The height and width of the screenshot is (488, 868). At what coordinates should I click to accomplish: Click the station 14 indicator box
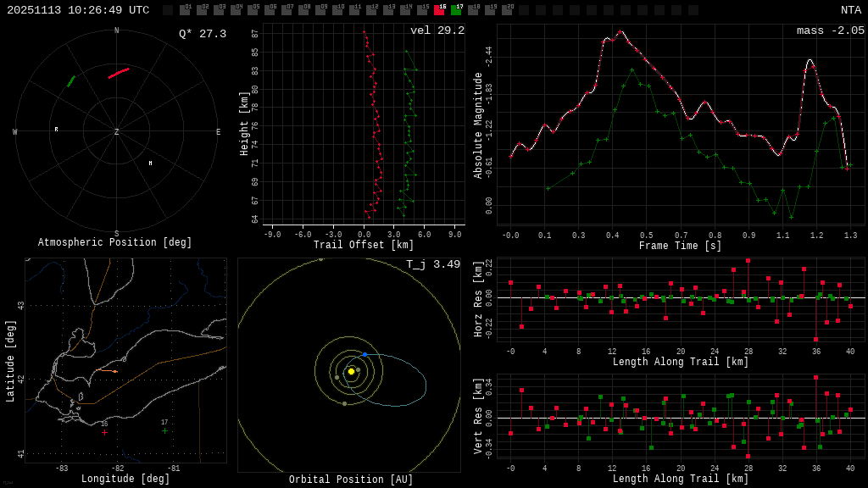405,9
